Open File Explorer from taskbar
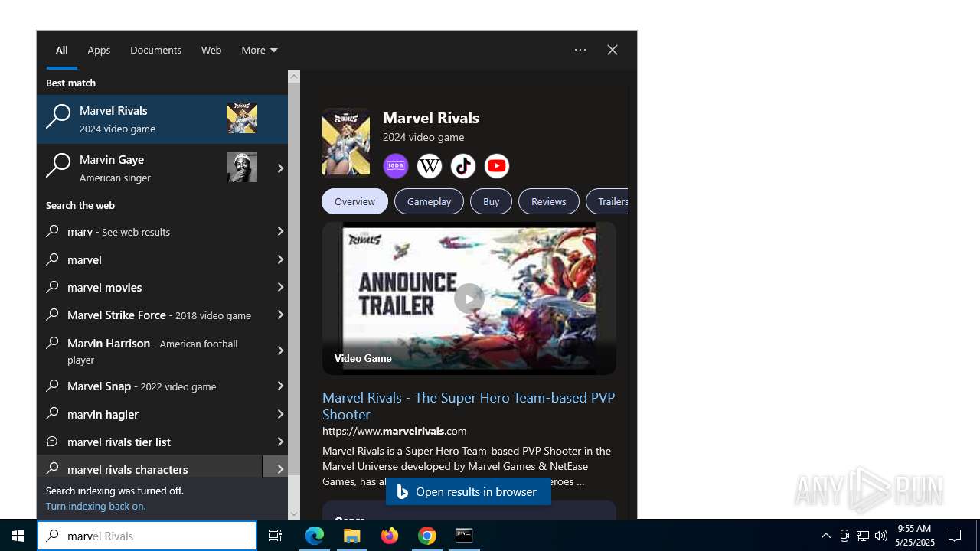This screenshot has height=551, width=980. coord(352,536)
